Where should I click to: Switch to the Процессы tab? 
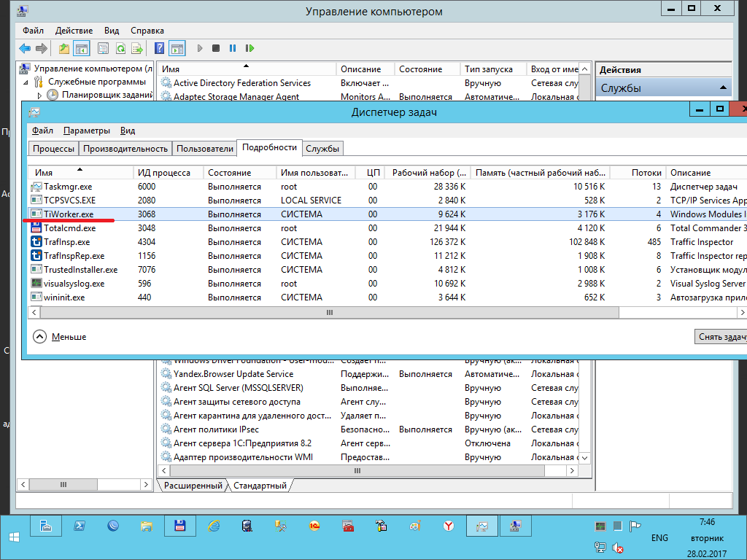point(53,149)
